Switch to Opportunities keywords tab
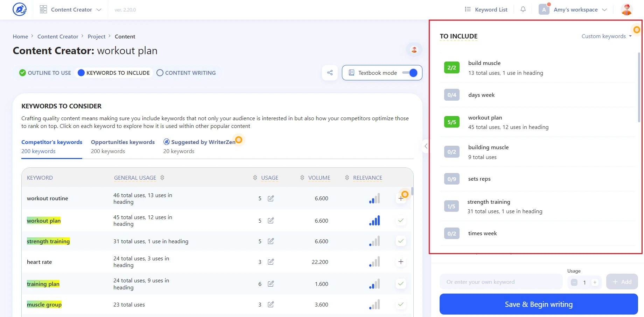This screenshot has width=644, height=317. click(122, 146)
